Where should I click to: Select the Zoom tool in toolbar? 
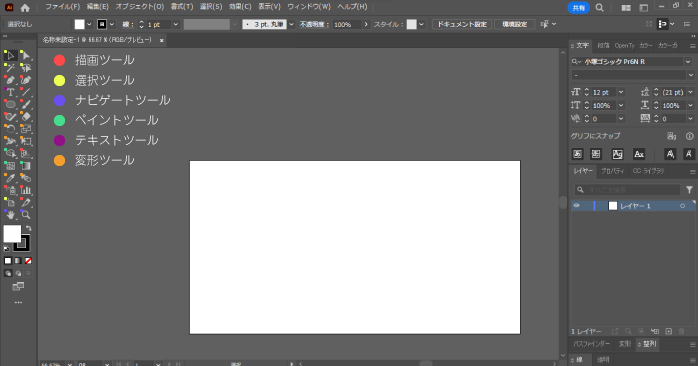coord(26,215)
